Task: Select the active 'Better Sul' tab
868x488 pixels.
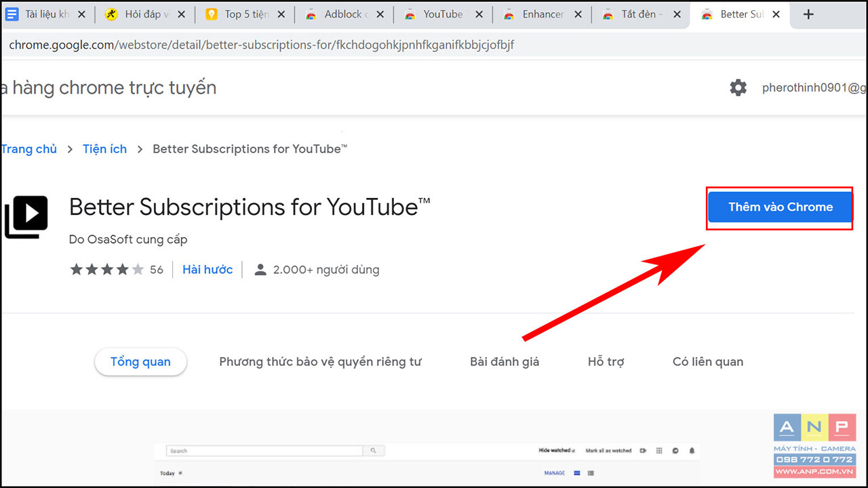Action: pos(740,14)
